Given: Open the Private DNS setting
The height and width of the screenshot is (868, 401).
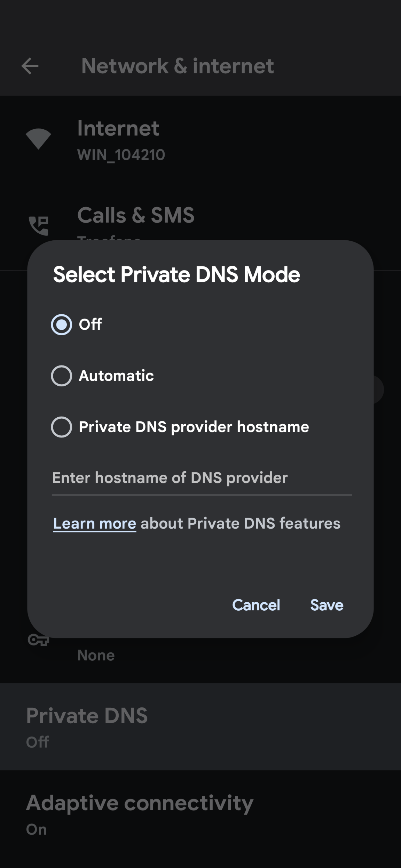Looking at the screenshot, I should pyautogui.click(x=200, y=727).
